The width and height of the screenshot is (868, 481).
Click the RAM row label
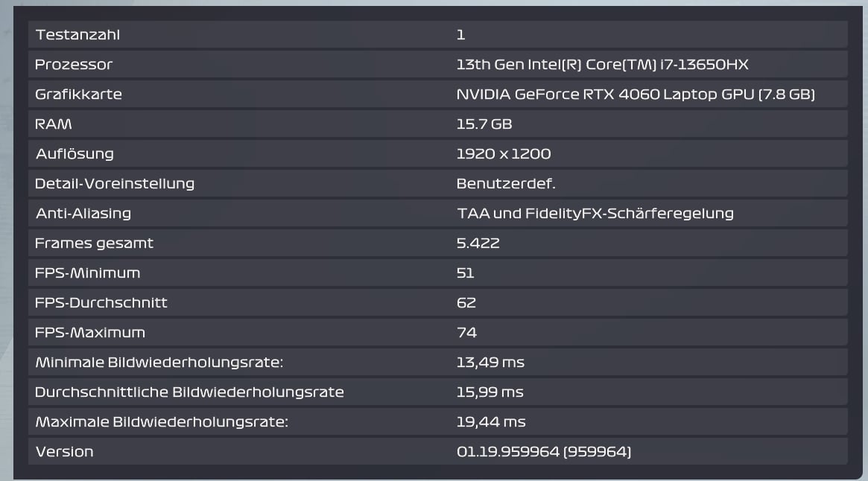click(x=54, y=124)
